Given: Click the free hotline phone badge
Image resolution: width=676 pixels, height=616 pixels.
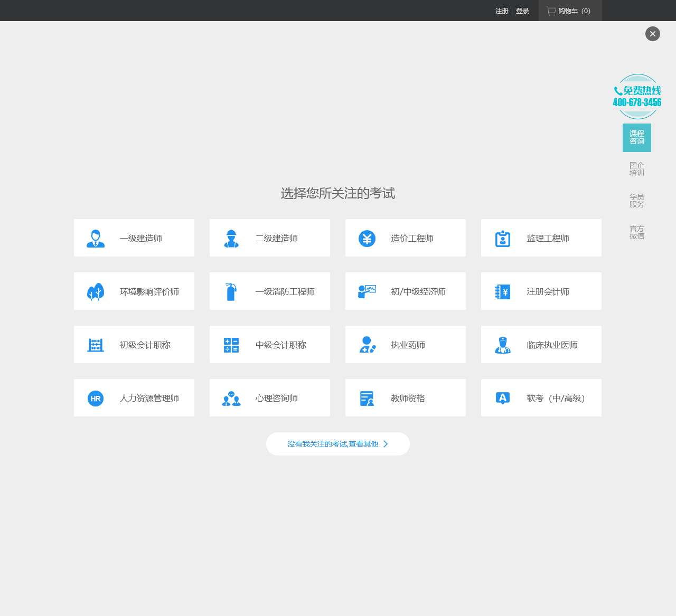Looking at the screenshot, I should point(637,97).
